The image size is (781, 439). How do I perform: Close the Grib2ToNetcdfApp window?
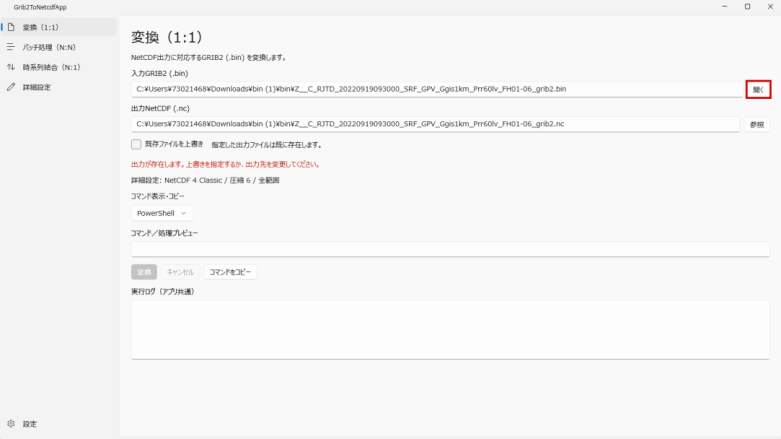coord(770,6)
